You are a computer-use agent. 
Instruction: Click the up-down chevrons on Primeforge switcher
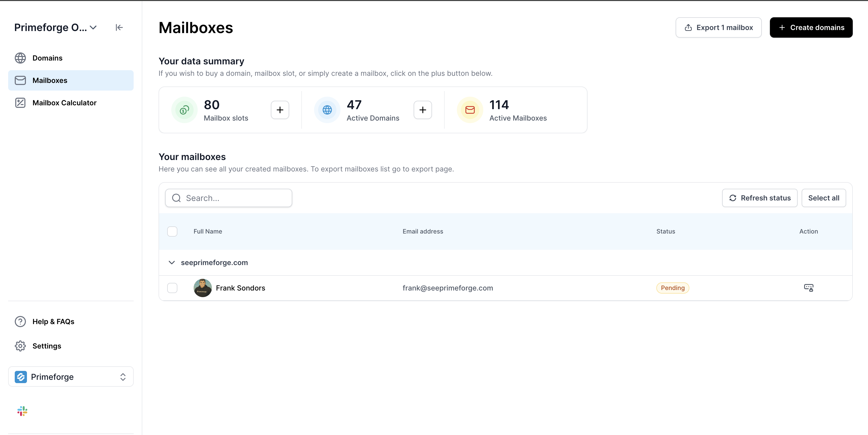click(123, 377)
